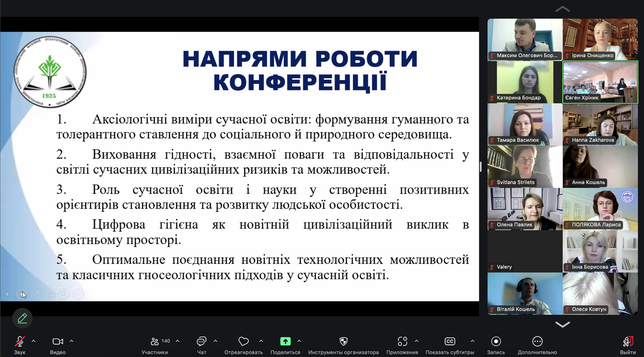Screen dimensions: 644x357
Task: Toggle camera using Видео button
Action: pyautogui.click(x=58, y=341)
